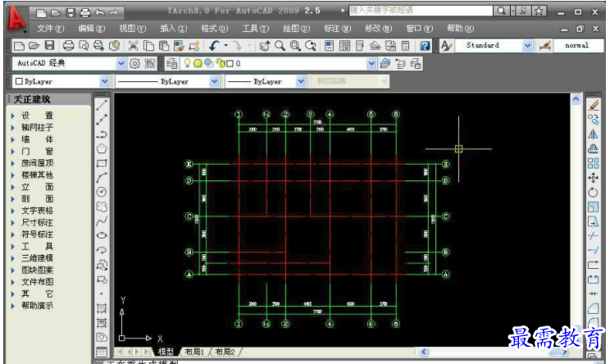Click the search binoculars button
Image resolution: width=610 pixels, height=364 pixels.
(x=501, y=11)
